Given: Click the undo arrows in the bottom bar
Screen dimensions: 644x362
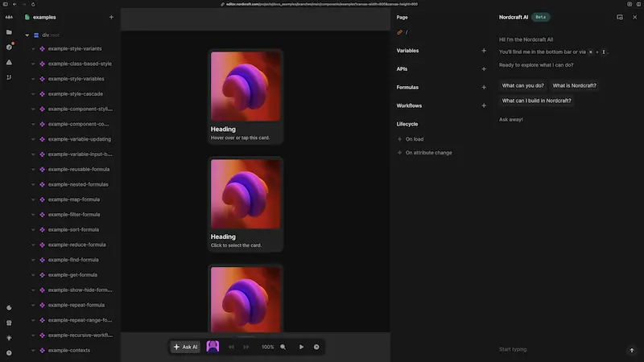Looking at the screenshot, I should coord(231,347).
